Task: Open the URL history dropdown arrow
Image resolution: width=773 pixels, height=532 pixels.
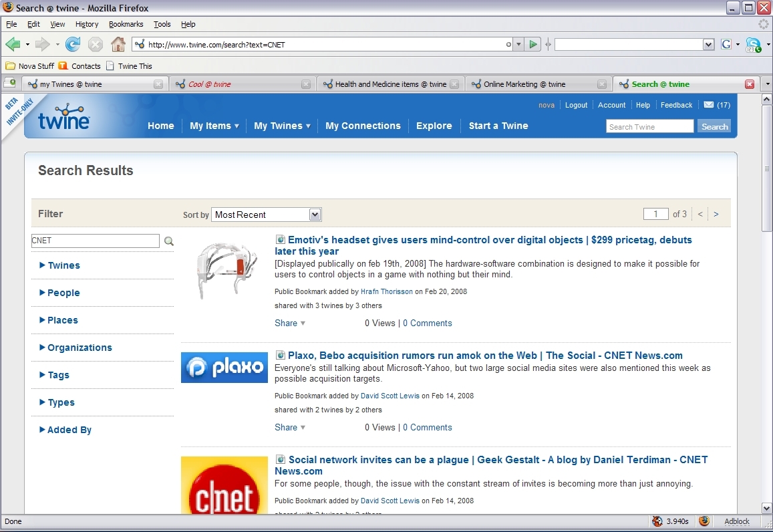Action: 518,44
